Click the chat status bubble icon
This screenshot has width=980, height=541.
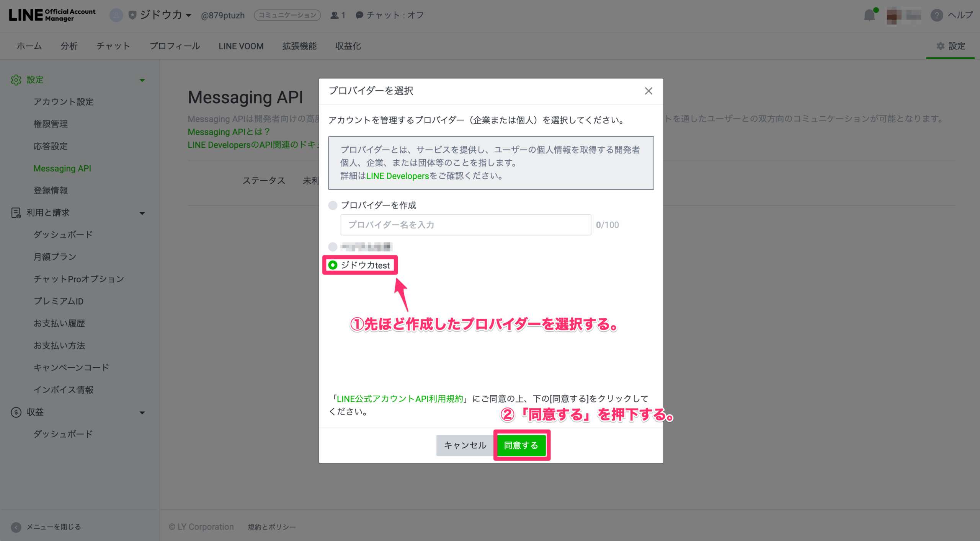pyautogui.click(x=359, y=15)
